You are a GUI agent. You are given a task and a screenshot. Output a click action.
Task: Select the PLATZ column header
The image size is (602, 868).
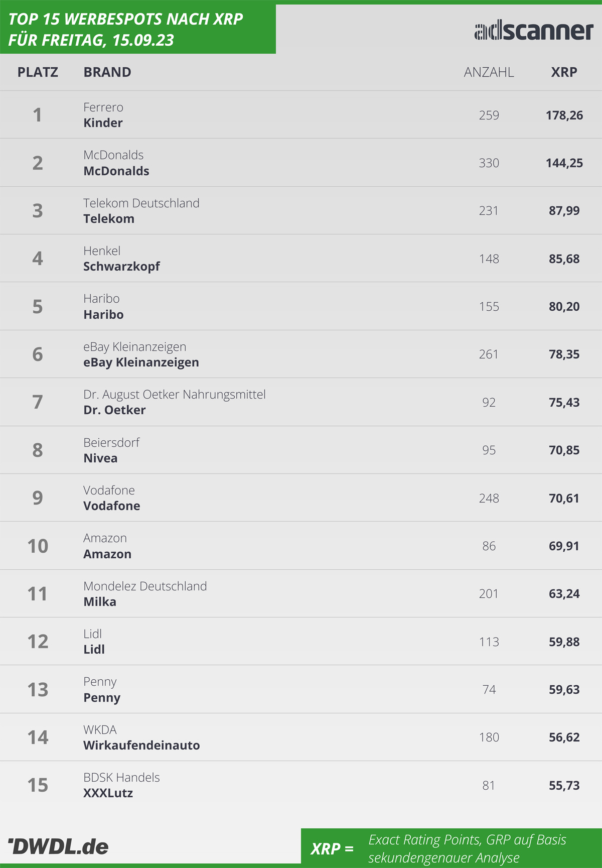coord(38,72)
